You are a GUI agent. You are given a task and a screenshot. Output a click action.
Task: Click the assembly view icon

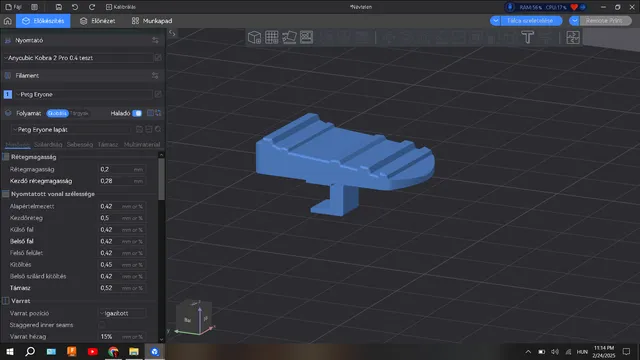(573, 38)
